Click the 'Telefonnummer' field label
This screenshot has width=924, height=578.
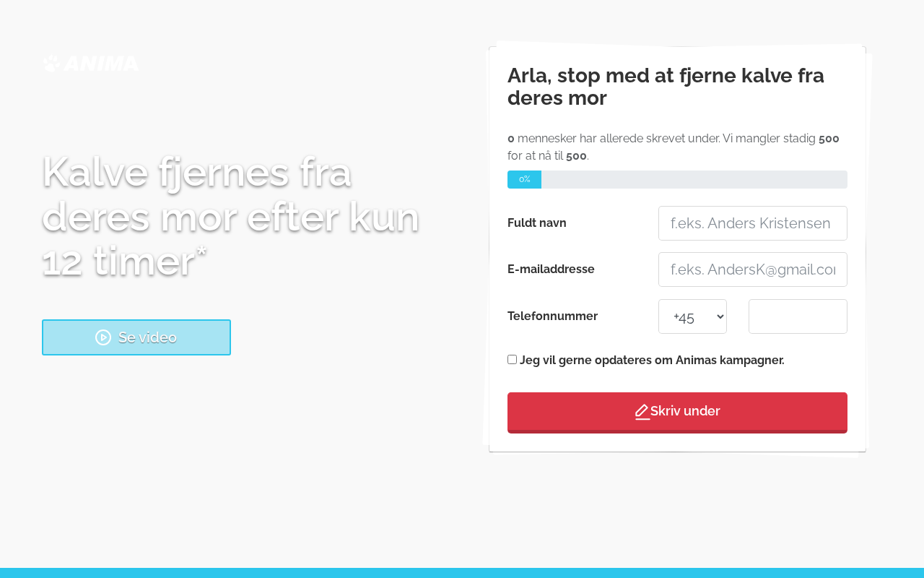[x=552, y=316]
